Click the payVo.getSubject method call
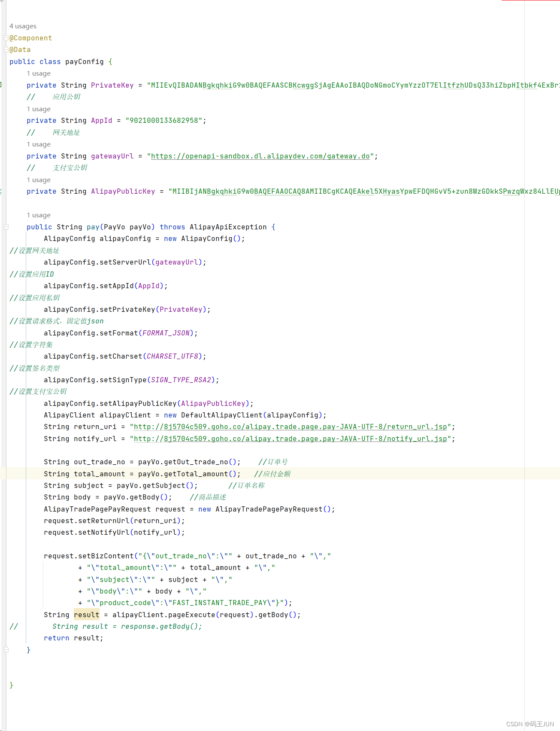Screen dimensions: 560x731 155,486
